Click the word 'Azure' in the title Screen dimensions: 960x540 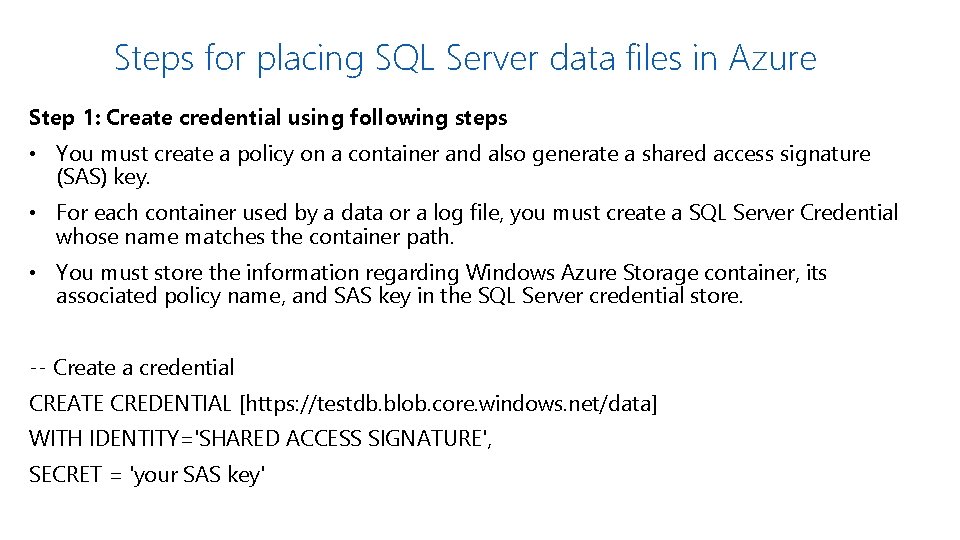coord(773,59)
